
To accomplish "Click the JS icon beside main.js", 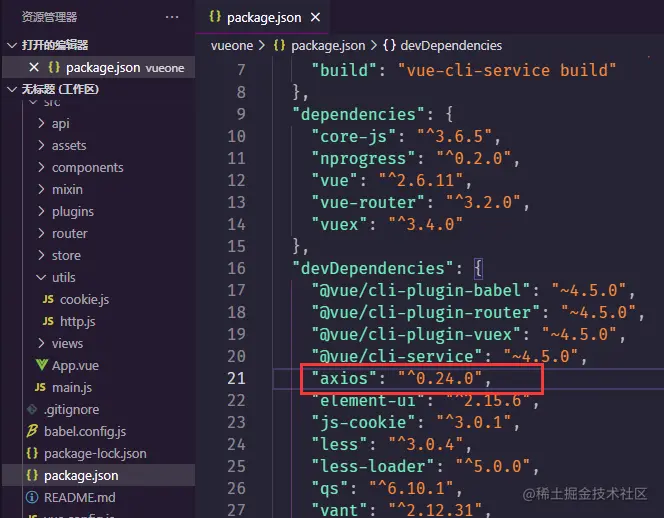I will pyautogui.click(x=40, y=388).
